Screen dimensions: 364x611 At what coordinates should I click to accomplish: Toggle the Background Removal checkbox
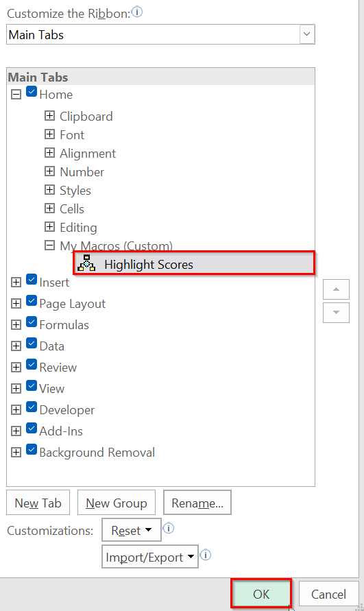click(x=32, y=450)
